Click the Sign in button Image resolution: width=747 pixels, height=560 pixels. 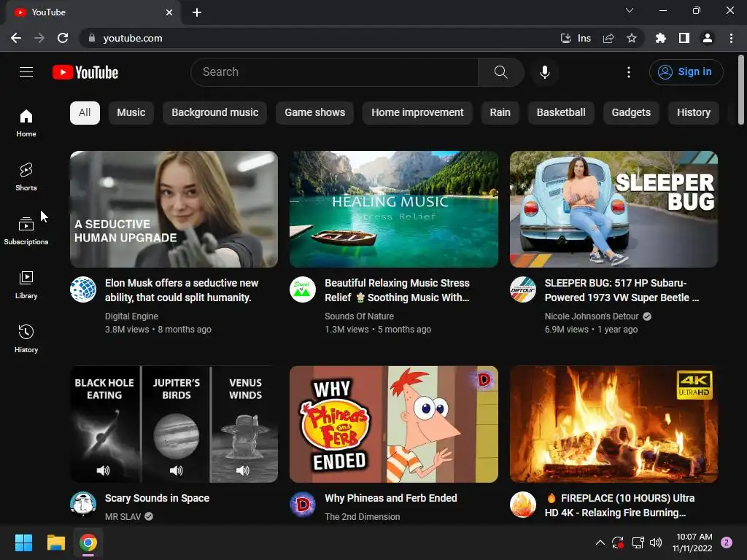pos(686,72)
